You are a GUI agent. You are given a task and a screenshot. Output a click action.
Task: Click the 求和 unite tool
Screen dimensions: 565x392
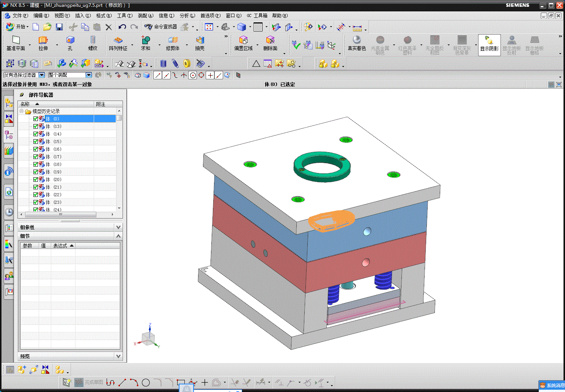(146, 43)
